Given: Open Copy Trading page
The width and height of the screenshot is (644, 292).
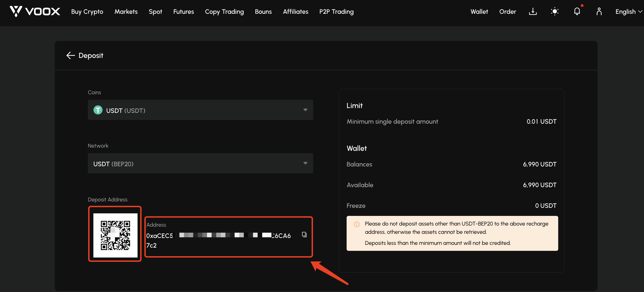Looking at the screenshot, I should pyautogui.click(x=224, y=11).
